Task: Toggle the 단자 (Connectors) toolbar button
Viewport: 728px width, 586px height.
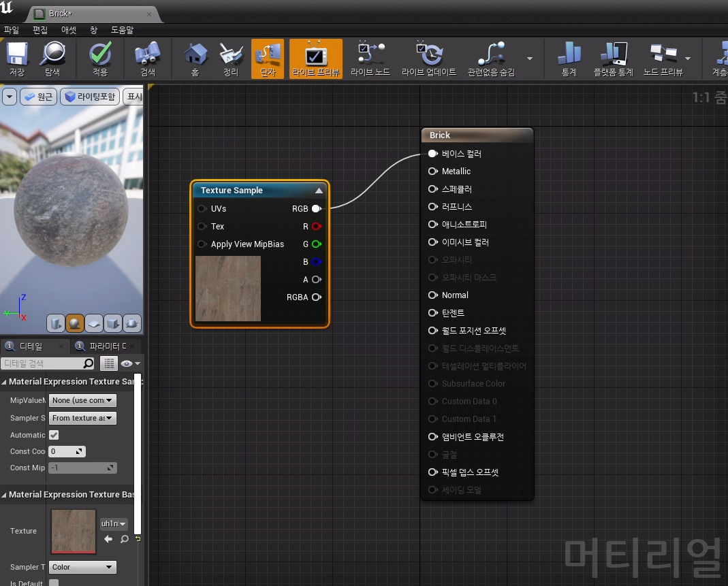Action: pyautogui.click(x=268, y=59)
